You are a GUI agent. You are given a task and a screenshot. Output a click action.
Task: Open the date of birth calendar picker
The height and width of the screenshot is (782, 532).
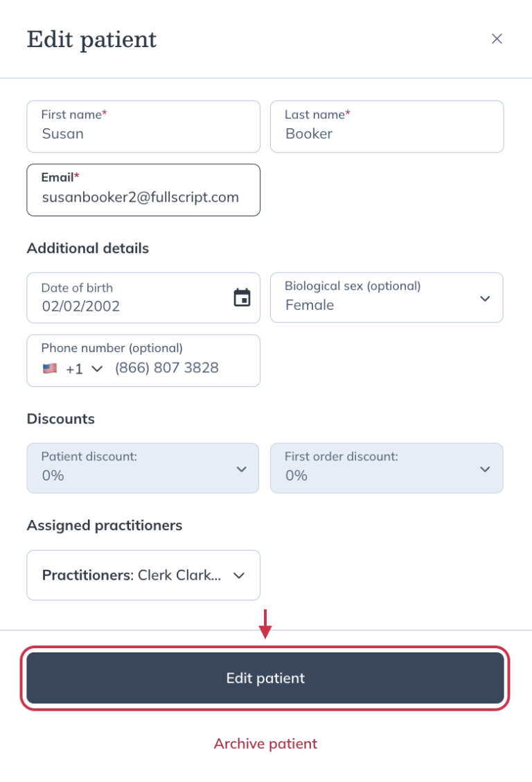(241, 296)
